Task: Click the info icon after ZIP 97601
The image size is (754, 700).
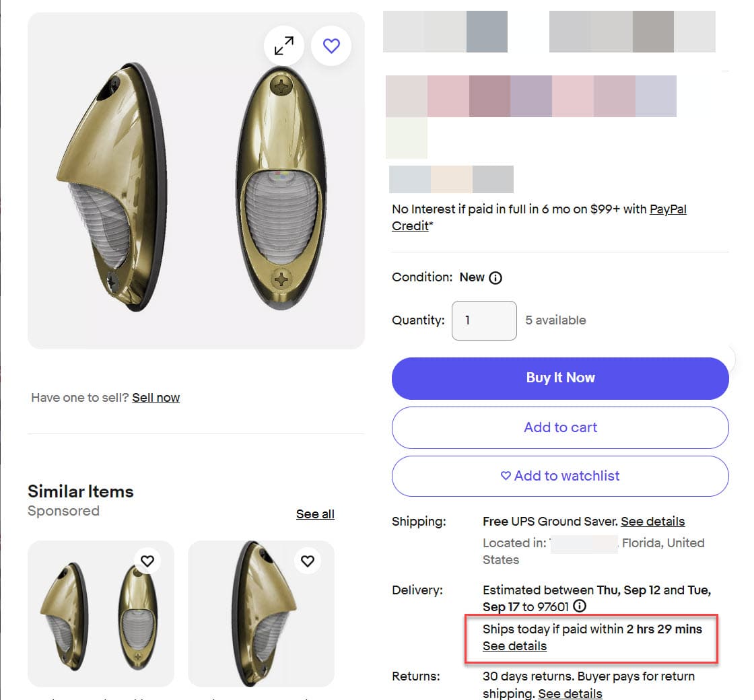Action: [x=579, y=606]
